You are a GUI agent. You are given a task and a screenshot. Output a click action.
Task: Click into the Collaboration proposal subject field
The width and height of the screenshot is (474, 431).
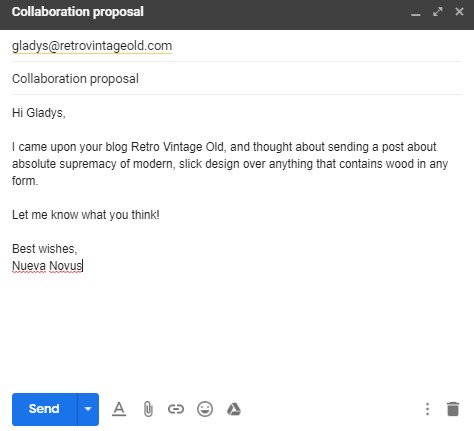click(237, 79)
